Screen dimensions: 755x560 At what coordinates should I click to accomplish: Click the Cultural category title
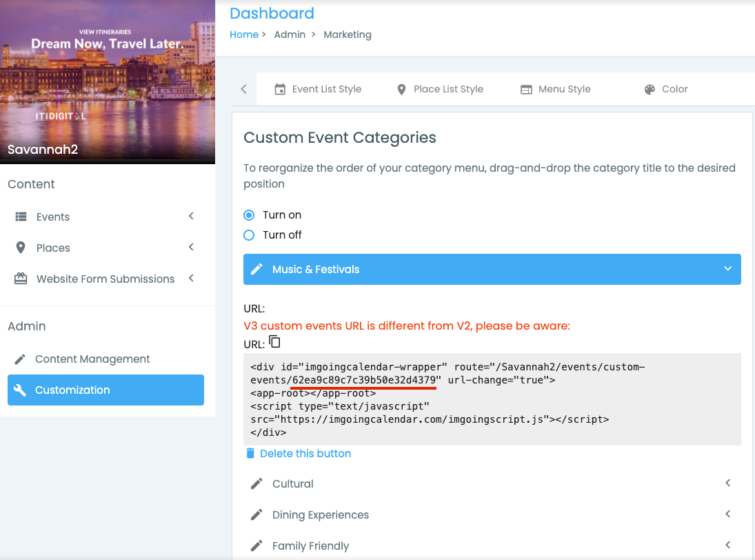[x=293, y=483]
